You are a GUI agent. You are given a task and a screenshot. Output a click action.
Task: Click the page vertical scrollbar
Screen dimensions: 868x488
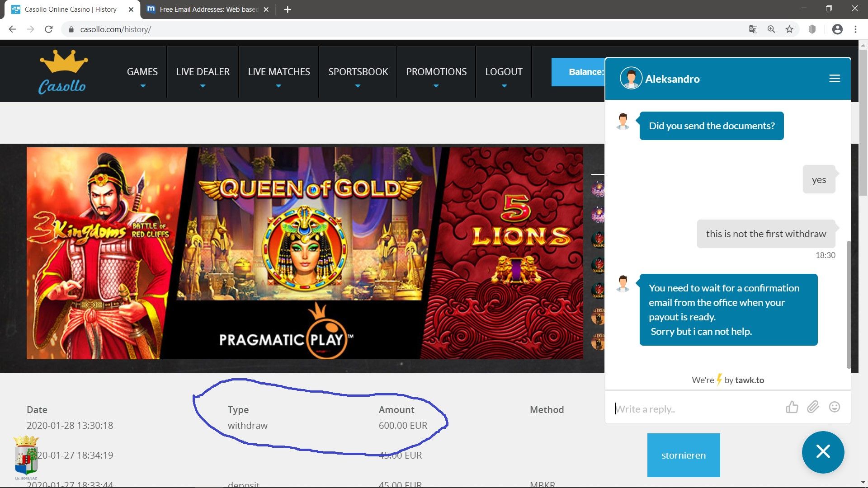863,122
